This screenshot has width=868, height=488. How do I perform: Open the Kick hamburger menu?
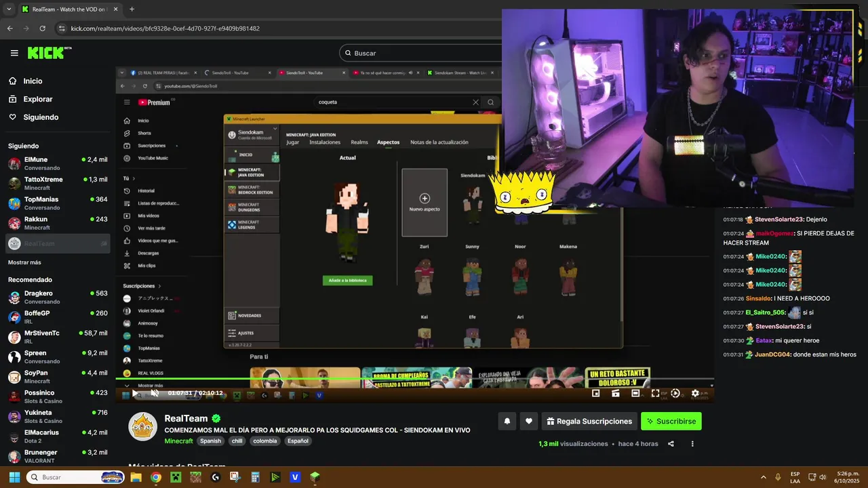[14, 53]
